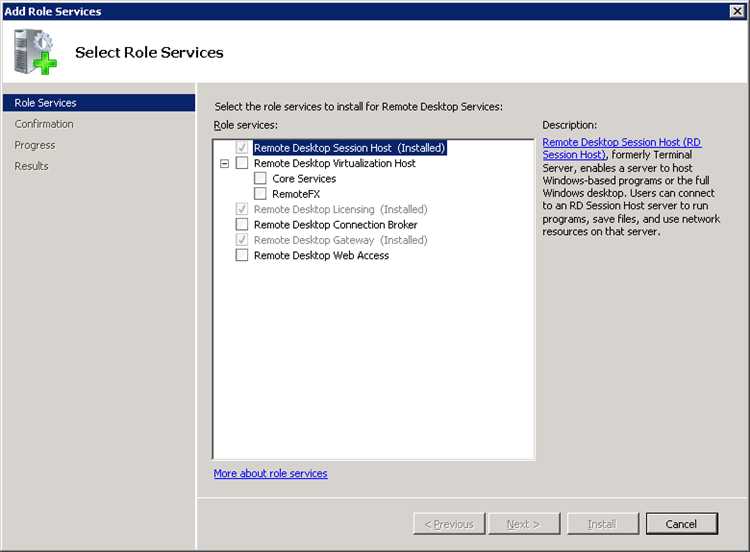Select the Remote Desktop Web Access label

(x=321, y=255)
